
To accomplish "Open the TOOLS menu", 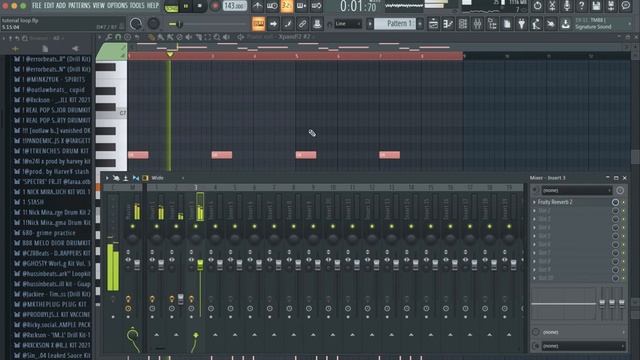I will tap(137, 5).
